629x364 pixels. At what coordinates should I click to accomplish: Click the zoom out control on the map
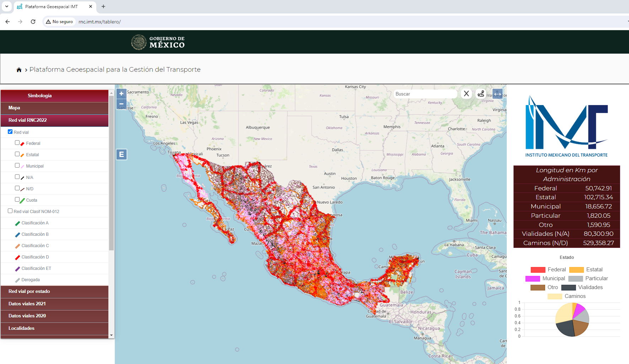121,104
